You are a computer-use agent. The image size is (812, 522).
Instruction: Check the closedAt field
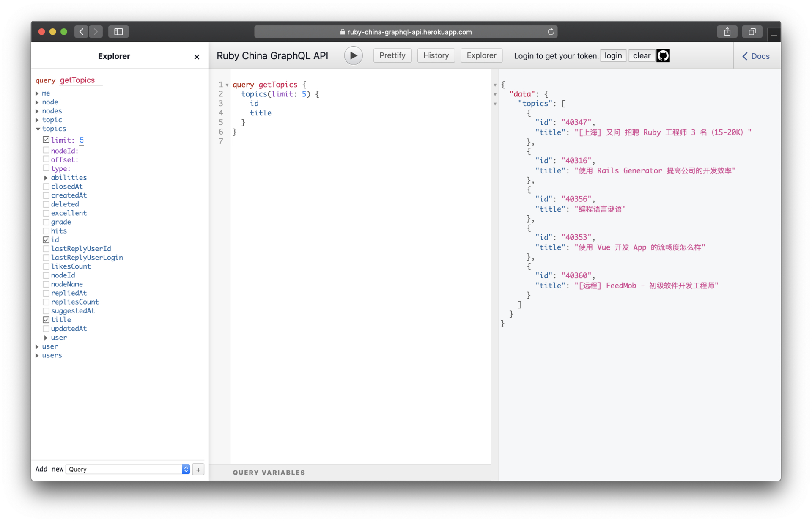pos(46,186)
